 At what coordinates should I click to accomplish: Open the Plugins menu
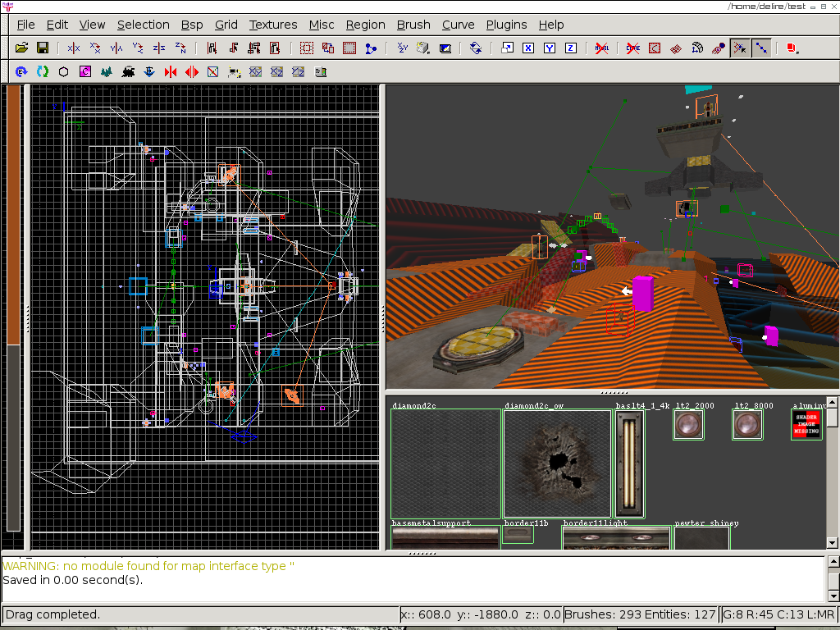tap(506, 25)
